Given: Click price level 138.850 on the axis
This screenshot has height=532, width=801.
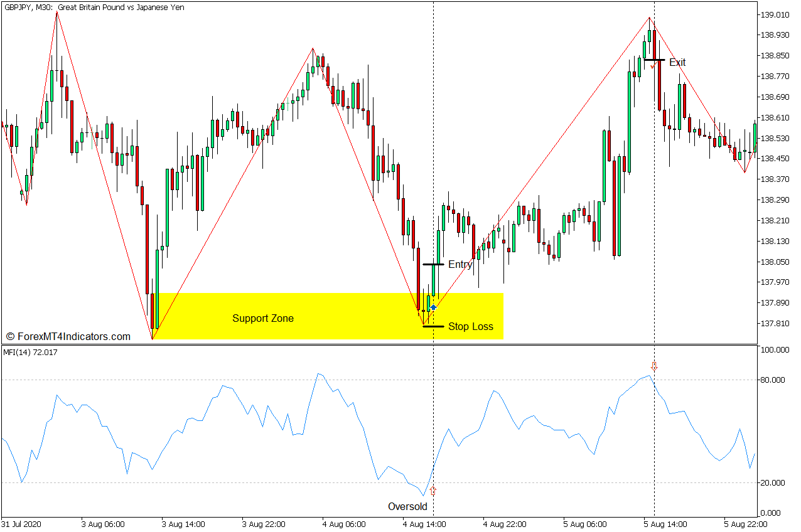Looking at the screenshot, I should 775,56.
